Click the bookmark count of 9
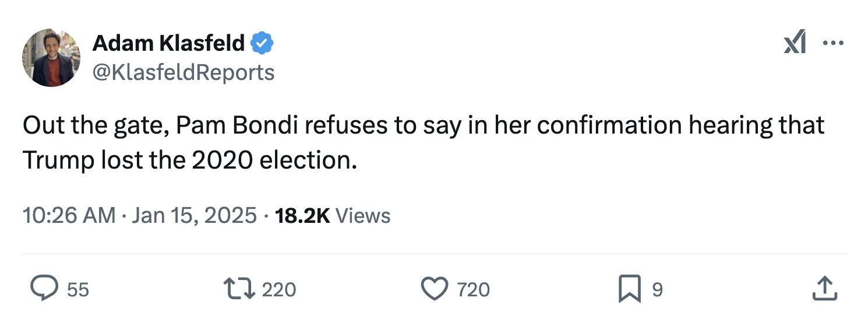The image size is (868, 322). coord(657,289)
